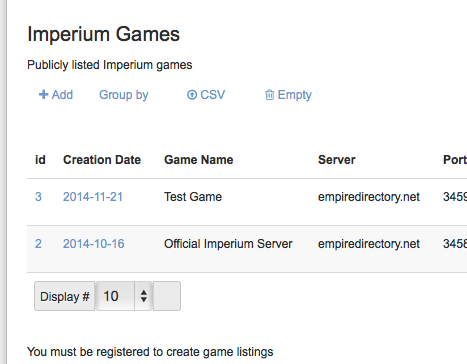Click the CSV upload arrow icon

[x=192, y=95]
